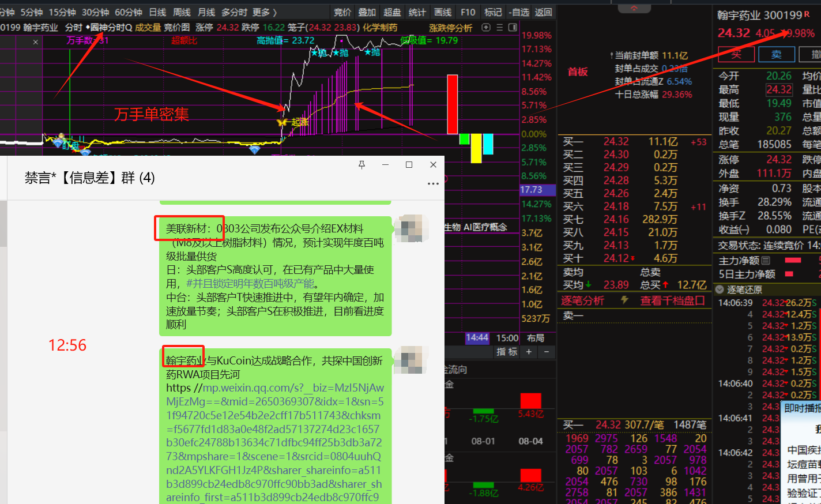Image resolution: width=821 pixels, height=504 pixels.
Task: Open 涨跌停分析 limit analysis
Action: click(x=450, y=28)
